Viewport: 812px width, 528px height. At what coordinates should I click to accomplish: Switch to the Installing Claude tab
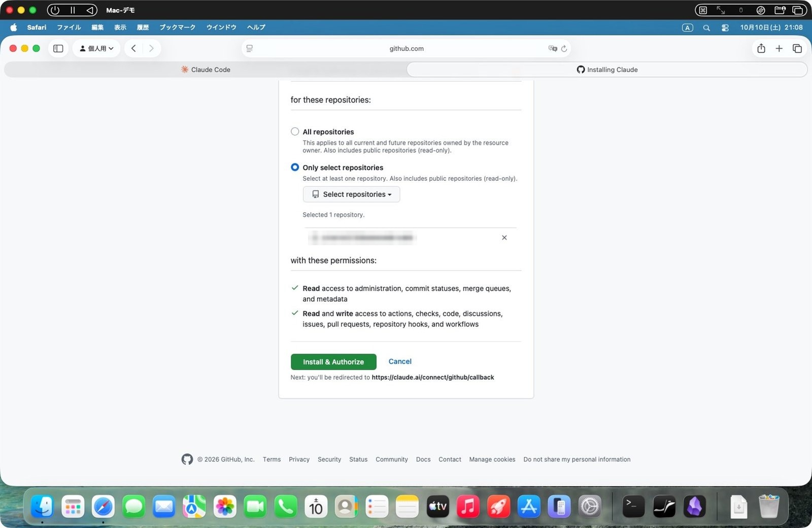(x=607, y=70)
